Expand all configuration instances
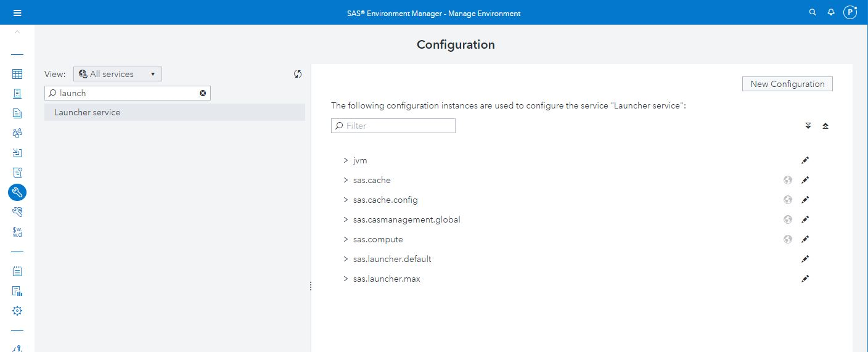 [808, 126]
